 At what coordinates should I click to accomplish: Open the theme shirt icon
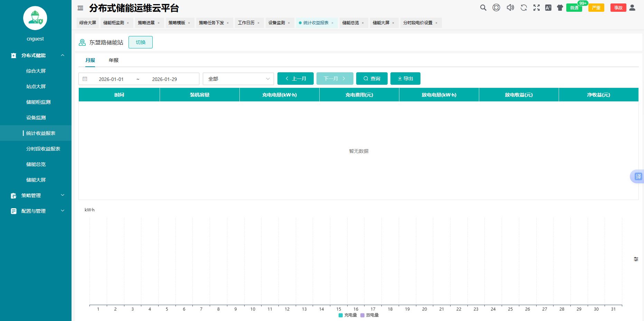560,8
